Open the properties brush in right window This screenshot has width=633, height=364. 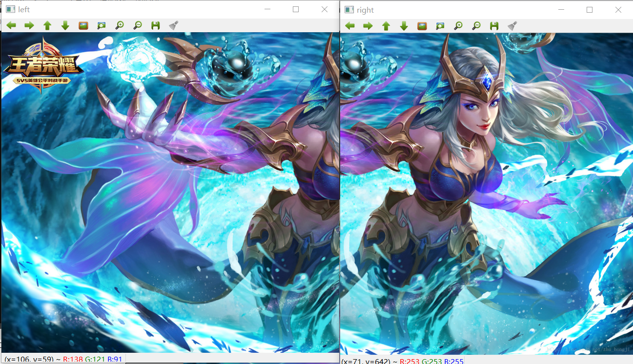pyautogui.click(x=512, y=26)
